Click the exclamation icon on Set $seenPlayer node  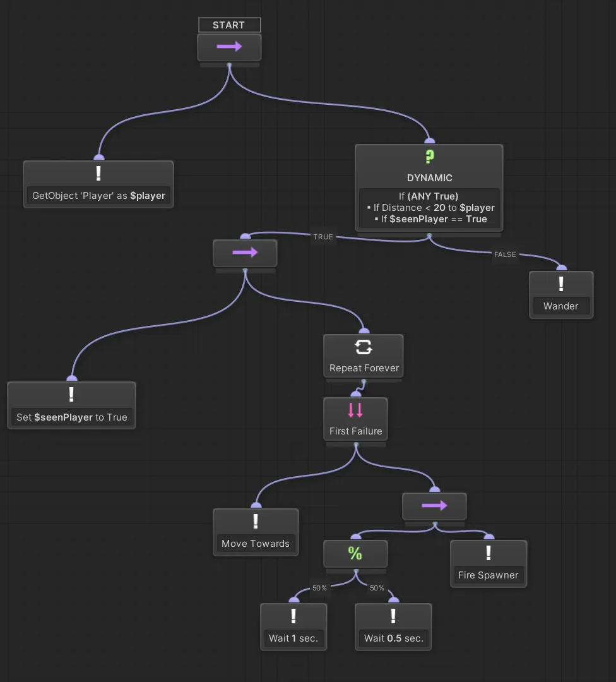pyautogui.click(x=71, y=394)
